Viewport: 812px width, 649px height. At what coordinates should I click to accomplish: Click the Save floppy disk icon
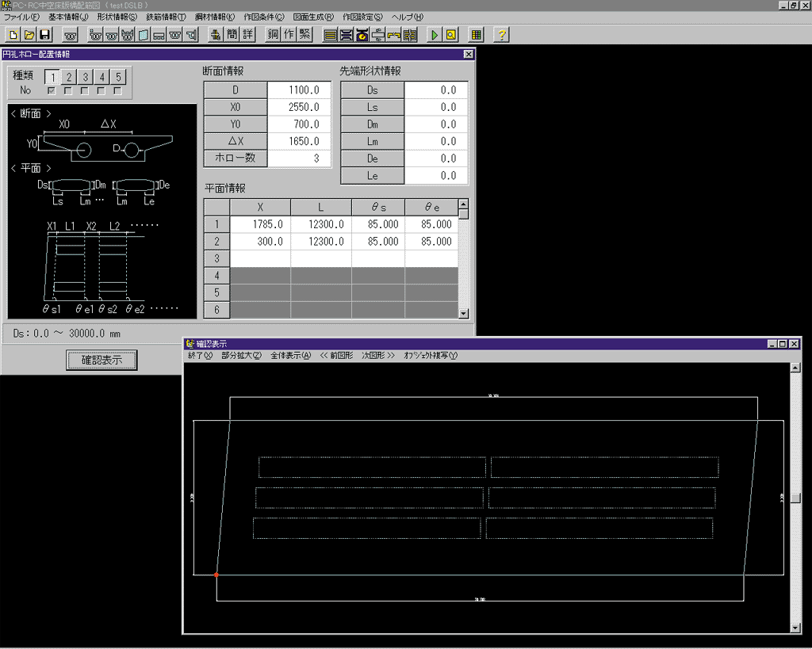point(45,35)
